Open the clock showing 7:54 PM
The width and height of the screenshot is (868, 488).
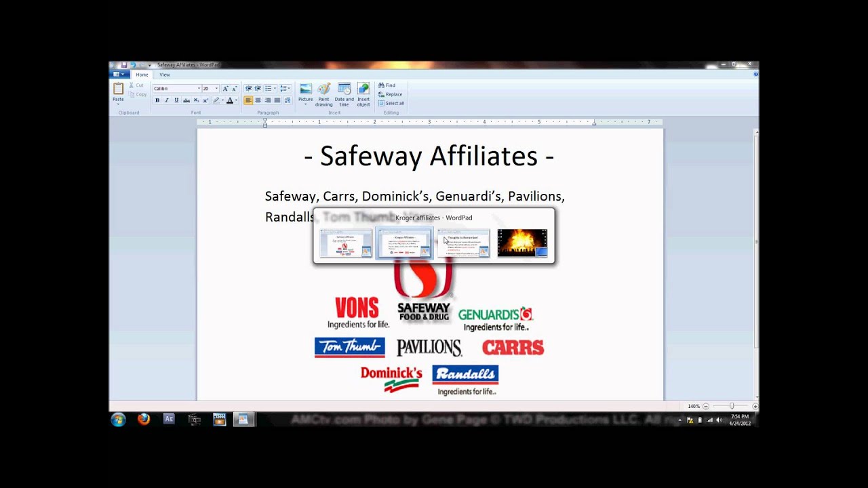[739, 420]
